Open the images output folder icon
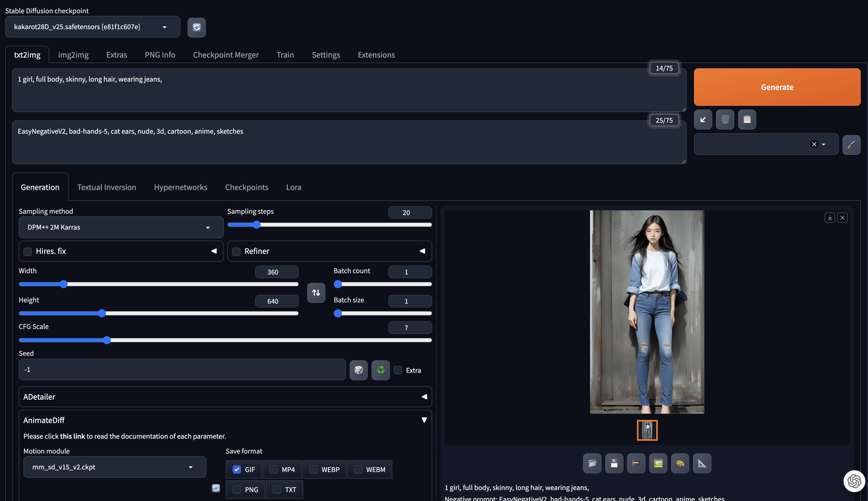 [x=592, y=463]
